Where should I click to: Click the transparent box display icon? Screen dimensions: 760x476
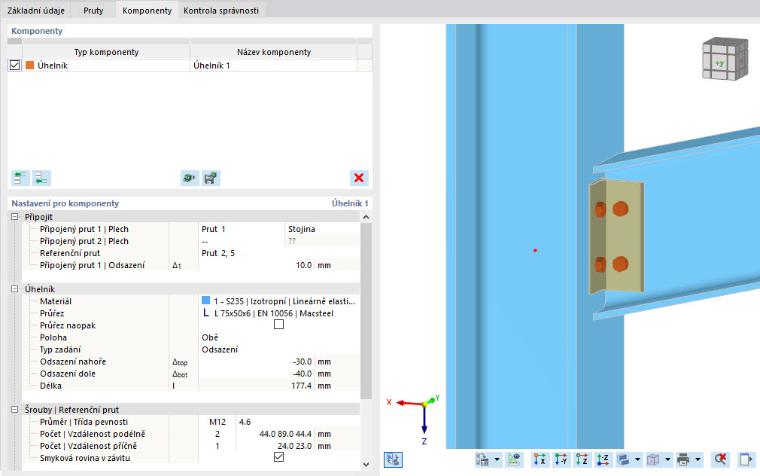pyautogui.click(x=653, y=460)
